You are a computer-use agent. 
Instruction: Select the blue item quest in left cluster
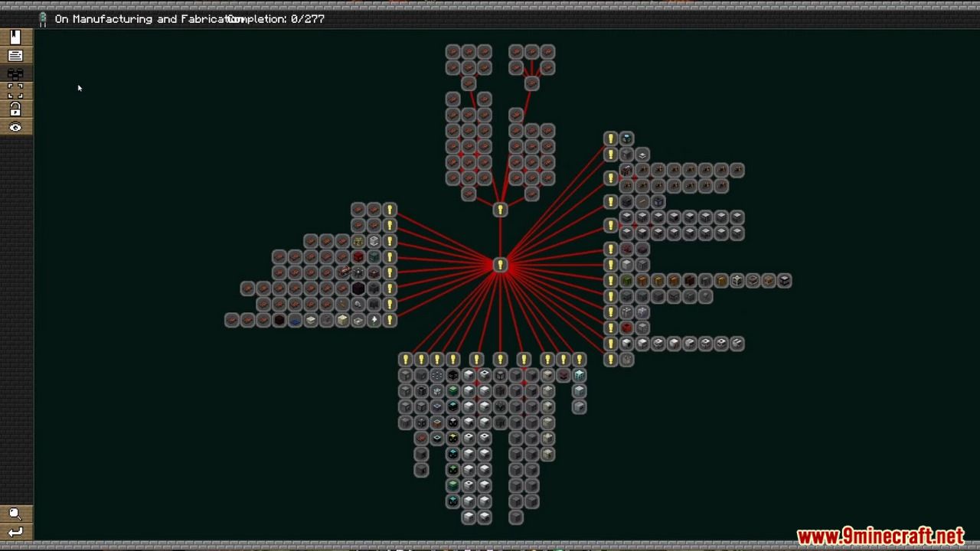click(295, 320)
